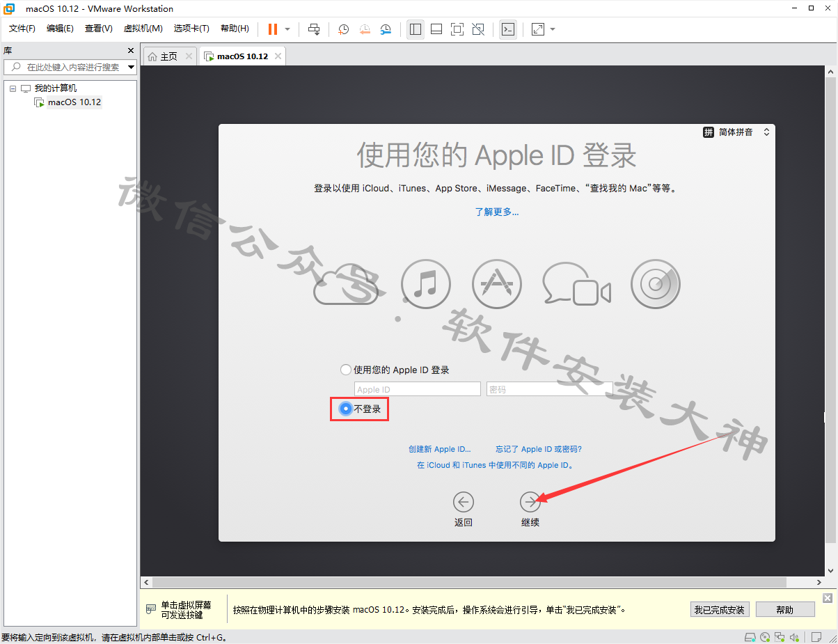Click the send Ctrl+Alt+Del toolbar icon
This screenshot has height=644, width=838.
click(x=314, y=29)
